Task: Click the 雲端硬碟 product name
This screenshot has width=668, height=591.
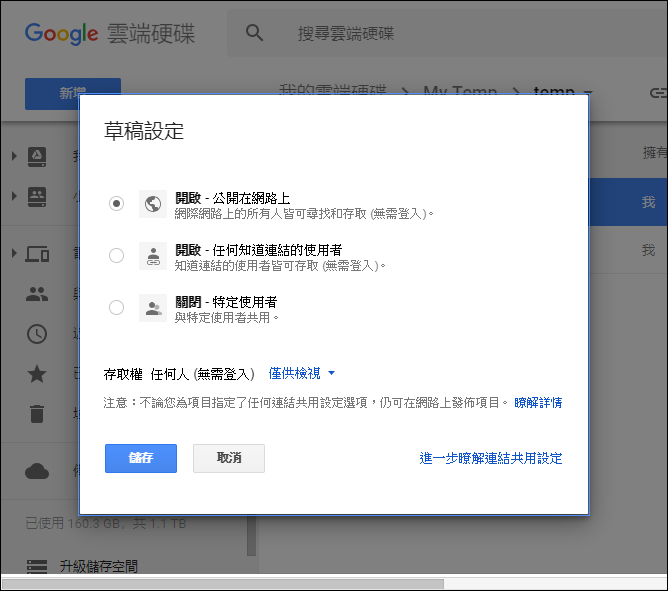Action: (x=150, y=34)
